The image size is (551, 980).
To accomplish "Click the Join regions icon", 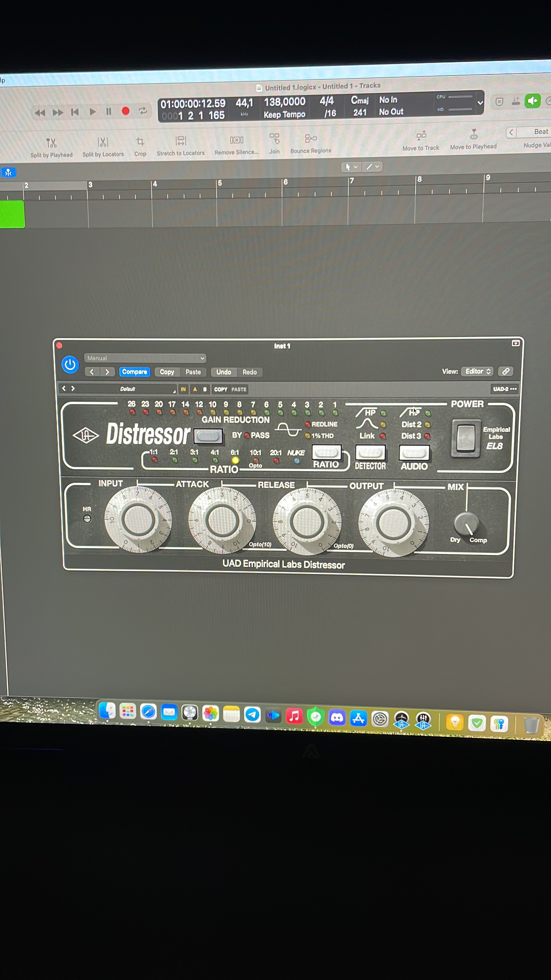I will point(274,139).
